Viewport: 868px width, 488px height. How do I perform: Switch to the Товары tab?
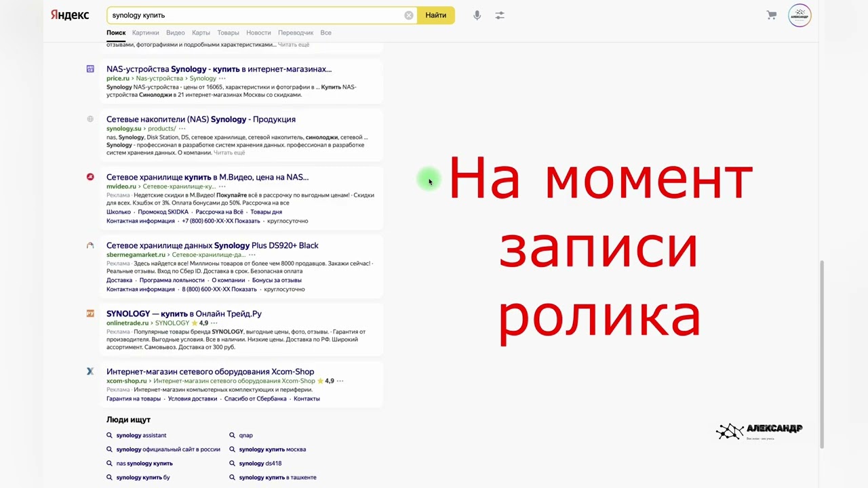tap(228, 33)
